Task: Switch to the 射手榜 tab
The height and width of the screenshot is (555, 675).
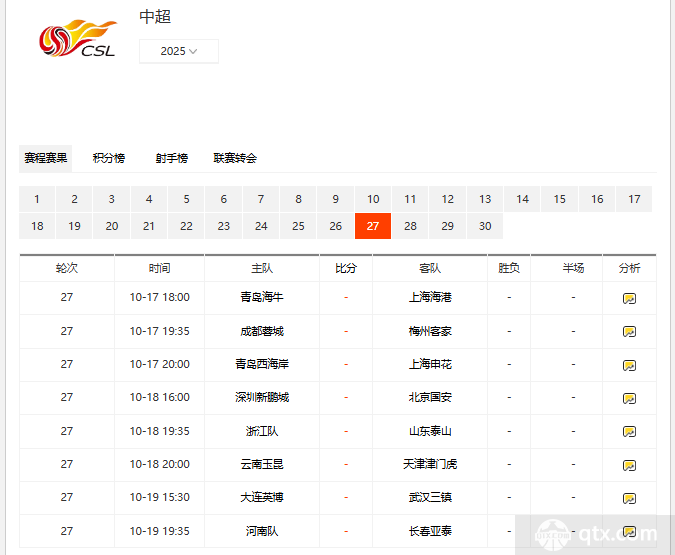Action: (x=171, y=158)
